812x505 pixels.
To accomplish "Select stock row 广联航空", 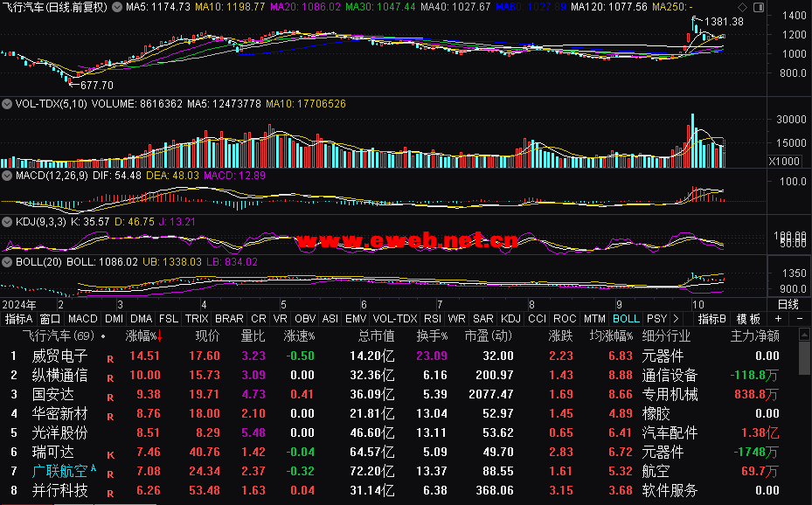I will (x=399, y=472).
